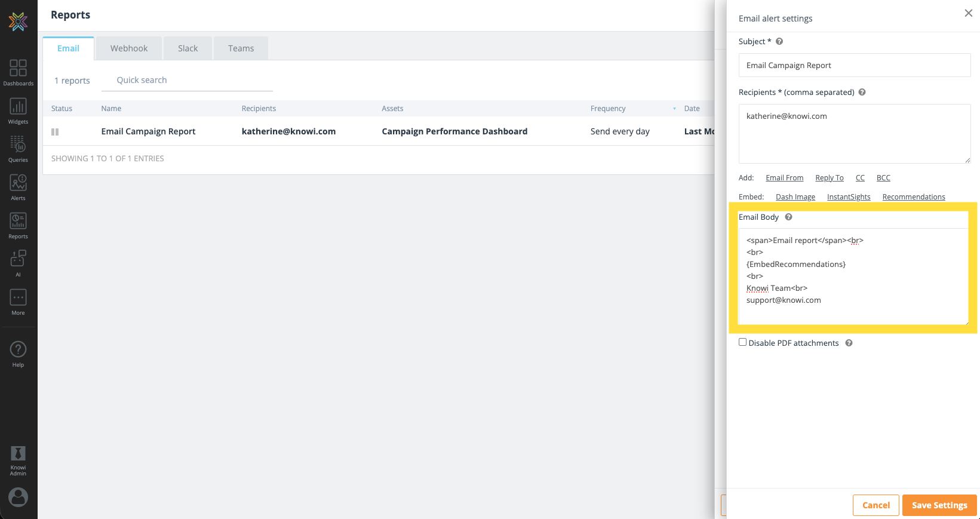The height and width of the screenshot is (519, 980).
Task: Click the user profile avatar icon
Action: (x=18, y=497)
